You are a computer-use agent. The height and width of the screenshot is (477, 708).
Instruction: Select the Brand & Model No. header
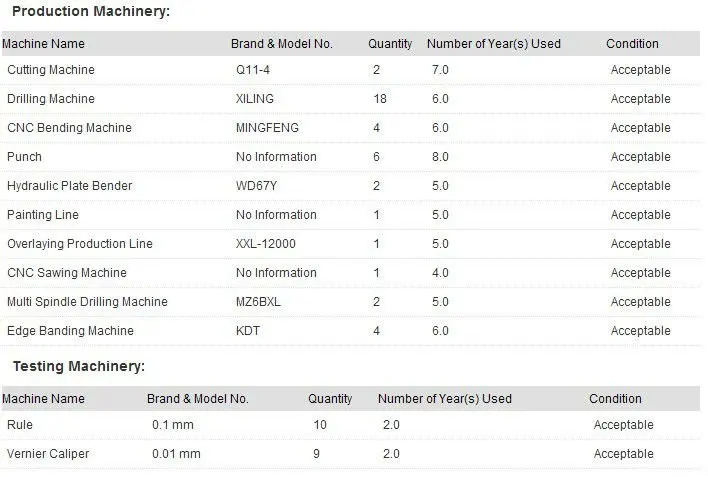(x=281, y=44)
